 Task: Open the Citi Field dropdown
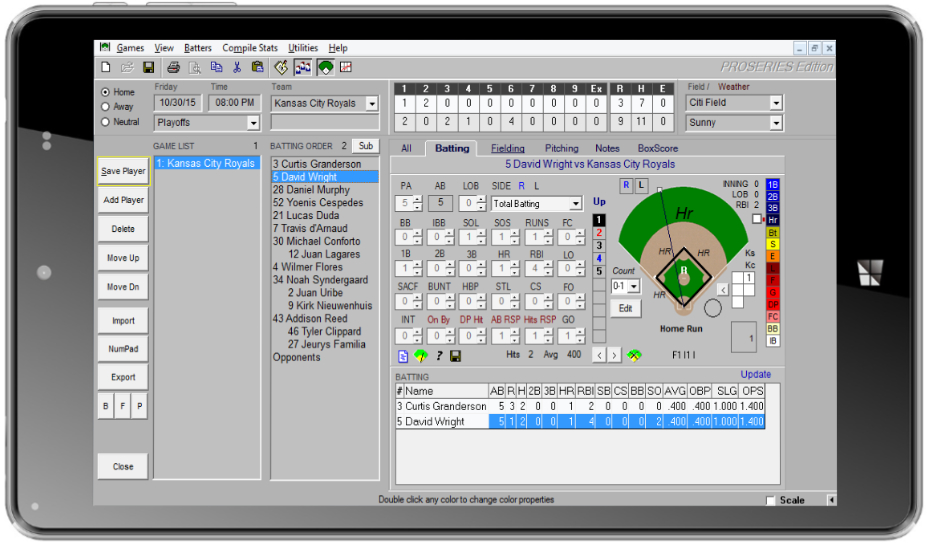[776, 103]
